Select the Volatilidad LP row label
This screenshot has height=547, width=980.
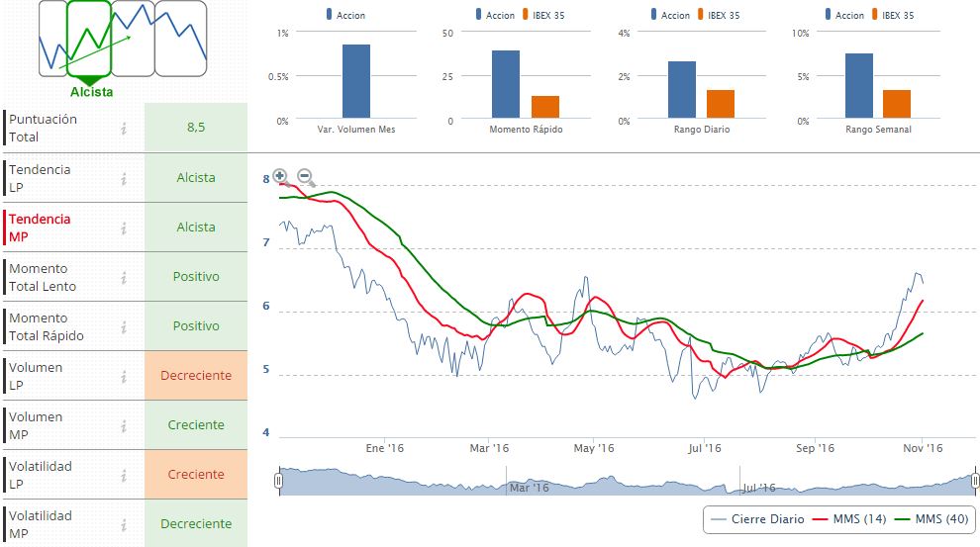(x=40, y=475)
